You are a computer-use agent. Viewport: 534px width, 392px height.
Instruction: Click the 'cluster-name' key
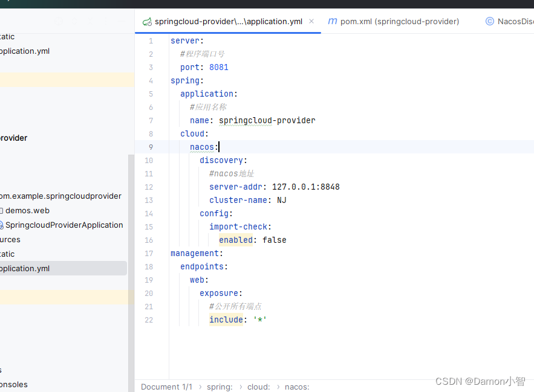[x=238, y=200]
